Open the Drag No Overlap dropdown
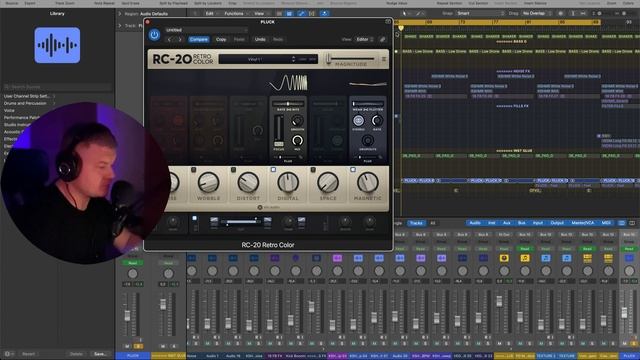This screenshot has height=360, width=640. pyautogui.click(x=536, y=13)
